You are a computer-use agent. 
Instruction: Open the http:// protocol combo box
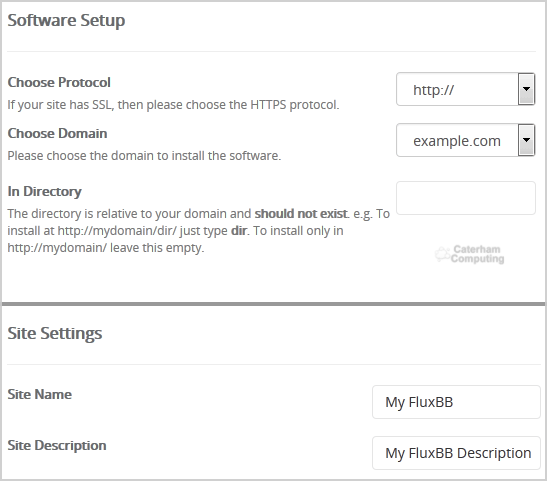(x=465, y=89)
